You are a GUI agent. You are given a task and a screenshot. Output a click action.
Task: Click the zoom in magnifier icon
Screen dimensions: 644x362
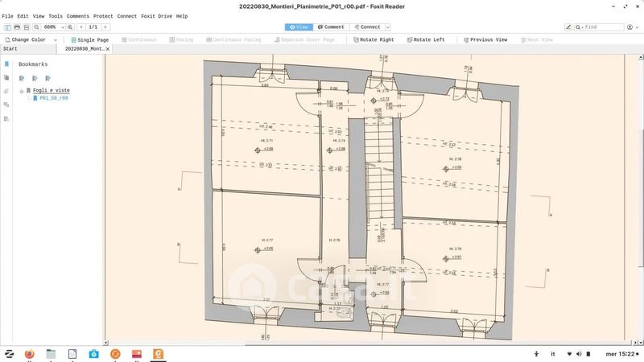pos(69,27)
